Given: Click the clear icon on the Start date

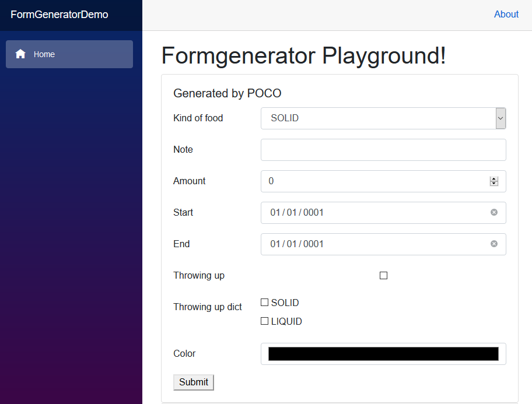Looking at the screenshot, I should click(494, 212).
